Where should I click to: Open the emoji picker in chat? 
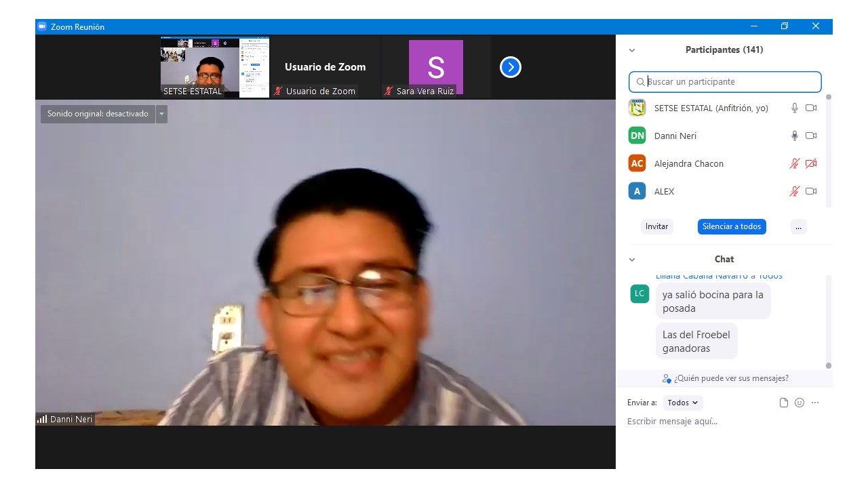pos(800,403)
